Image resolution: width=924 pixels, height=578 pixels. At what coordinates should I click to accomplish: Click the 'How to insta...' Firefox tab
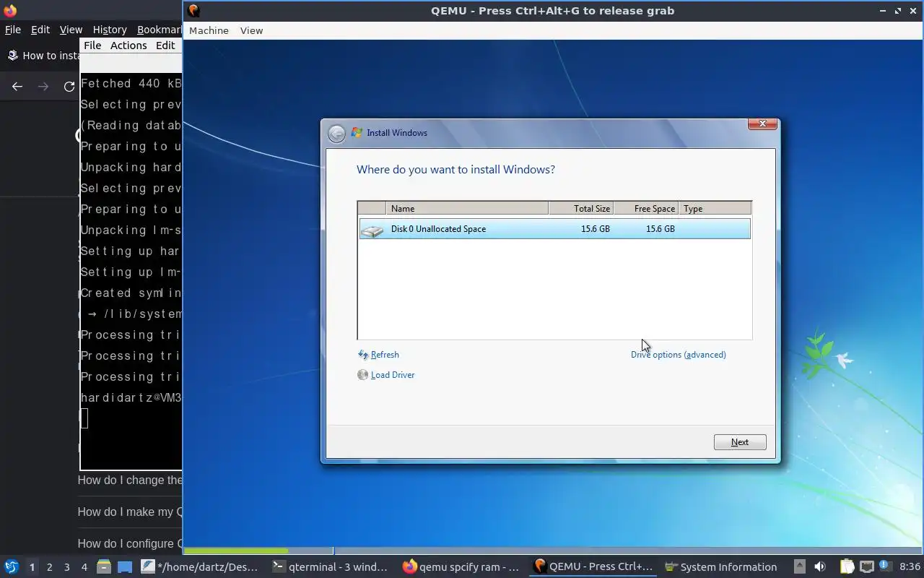[42, 56]
